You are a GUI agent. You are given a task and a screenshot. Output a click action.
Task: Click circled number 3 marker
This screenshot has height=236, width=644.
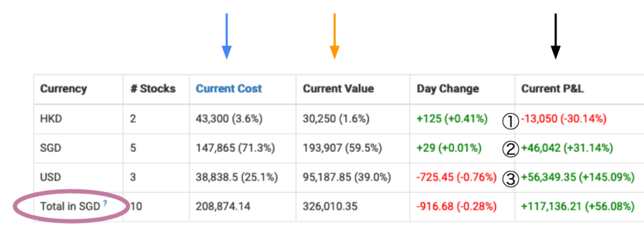tap(509, 179)
